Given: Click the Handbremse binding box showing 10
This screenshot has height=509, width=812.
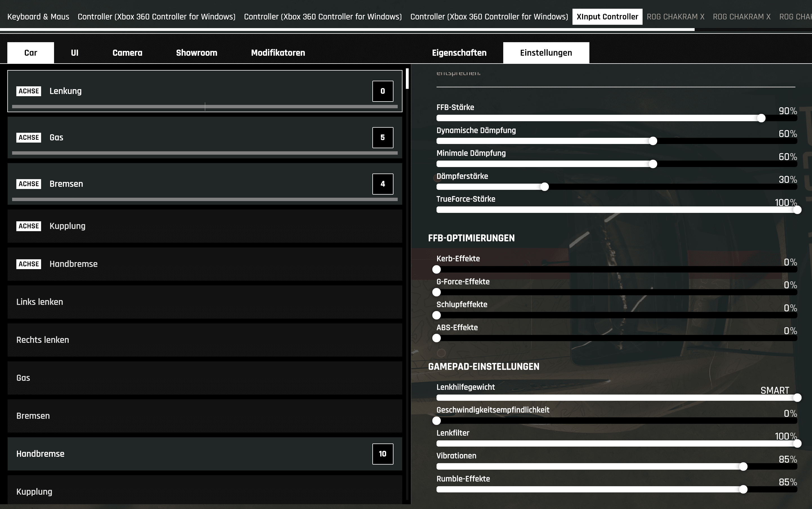Looking at the screenshot, I should (382, 454).
